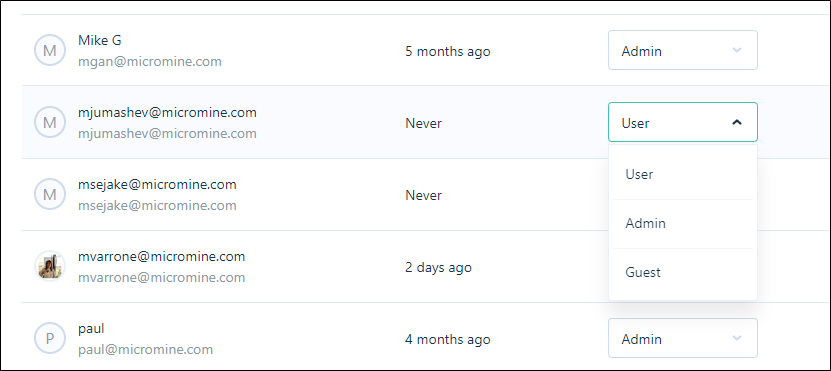The width and height of the screenshot is (831, 371).
Task: Click mvarrone@micromine.com user name
Action: click(x=161, y=257)
